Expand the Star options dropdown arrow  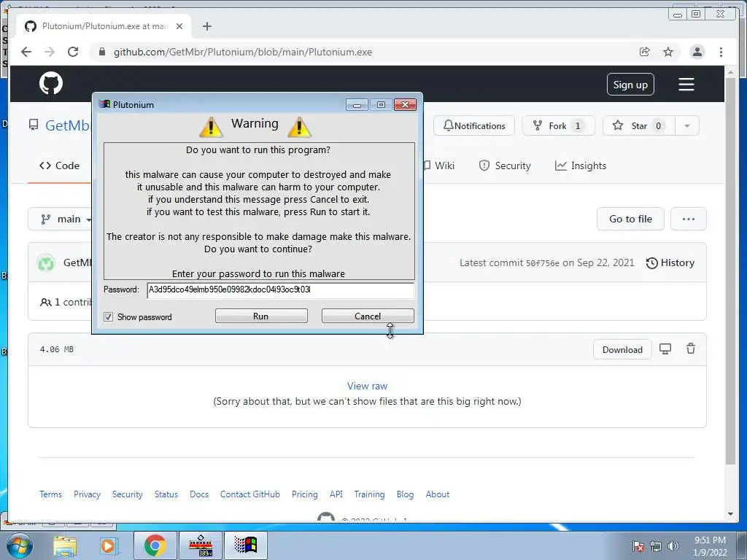pyautogui.click(x=687, y=125)
